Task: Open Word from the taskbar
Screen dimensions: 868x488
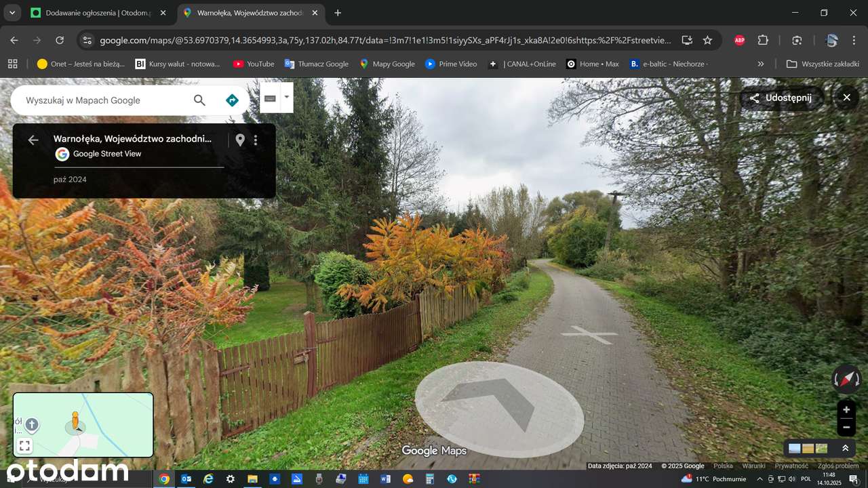Action: [x=385, y=479]
